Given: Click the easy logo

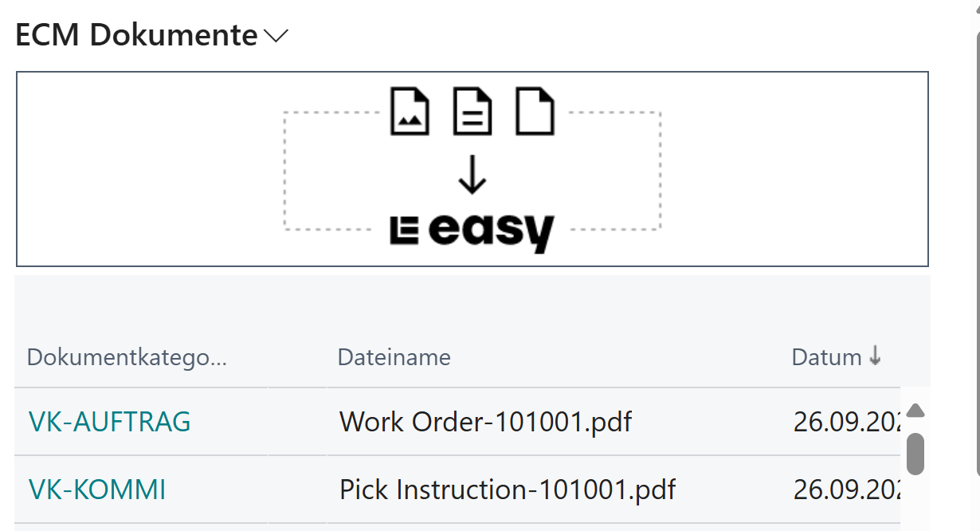Looking at the screenshot, I should [472, 230].
